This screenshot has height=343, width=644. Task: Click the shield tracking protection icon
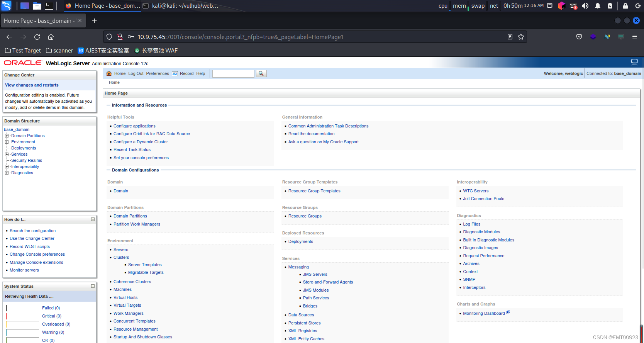point(109,37)
